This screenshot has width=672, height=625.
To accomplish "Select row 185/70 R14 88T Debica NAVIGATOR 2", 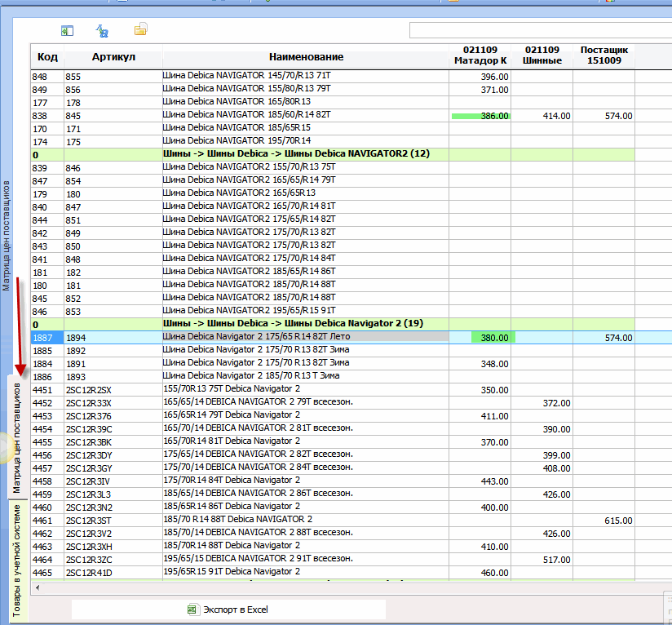I will coord(333,520).
